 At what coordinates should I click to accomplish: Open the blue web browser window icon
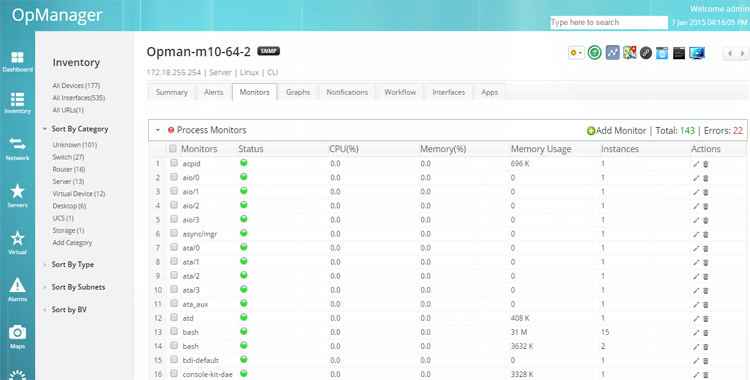(662, 53)
